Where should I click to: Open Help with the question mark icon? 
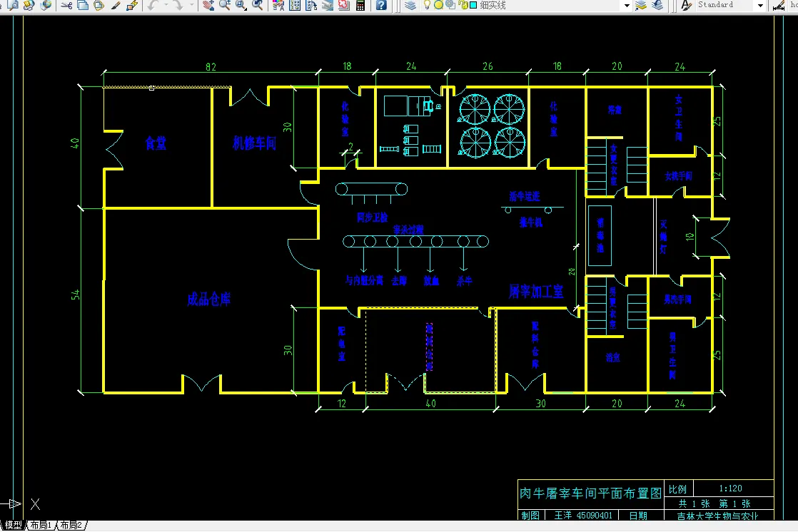pos(381,5)
